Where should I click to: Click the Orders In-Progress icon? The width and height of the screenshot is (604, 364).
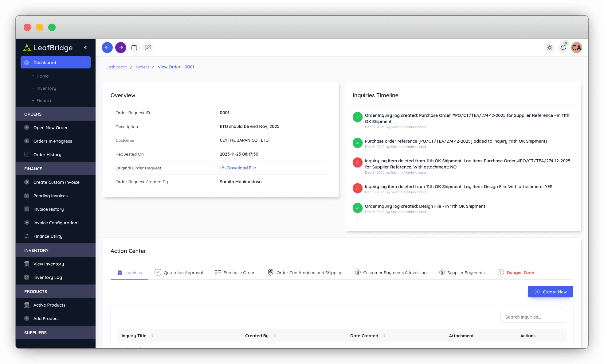(x=27, y=141)
